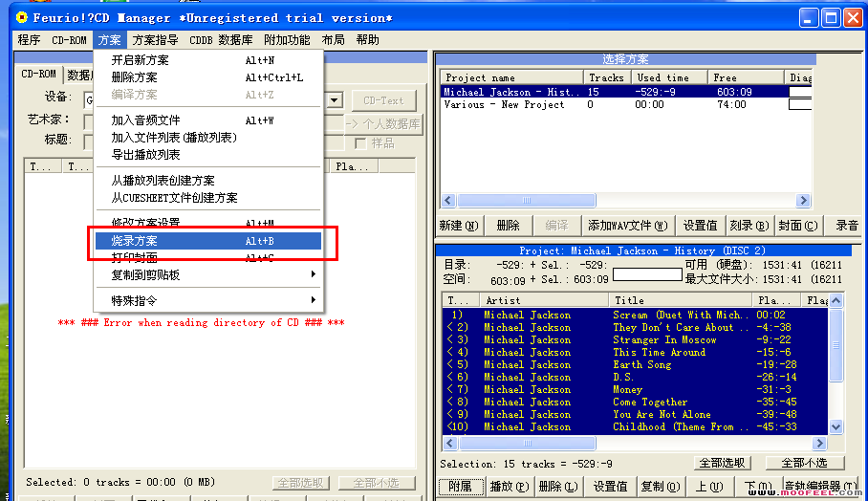
Task: Click 设置值 button under project list
Action: pyautogui.click(x=700, y=226)
